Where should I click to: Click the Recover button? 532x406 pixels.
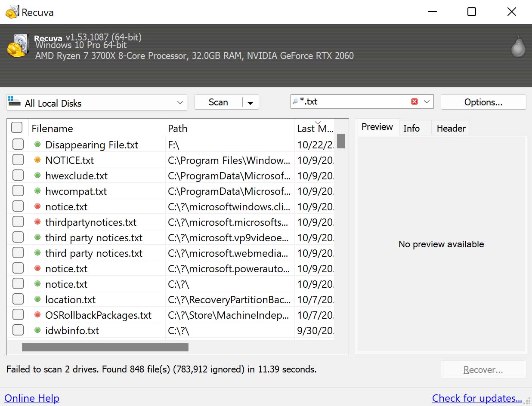[x=483, y=369]
